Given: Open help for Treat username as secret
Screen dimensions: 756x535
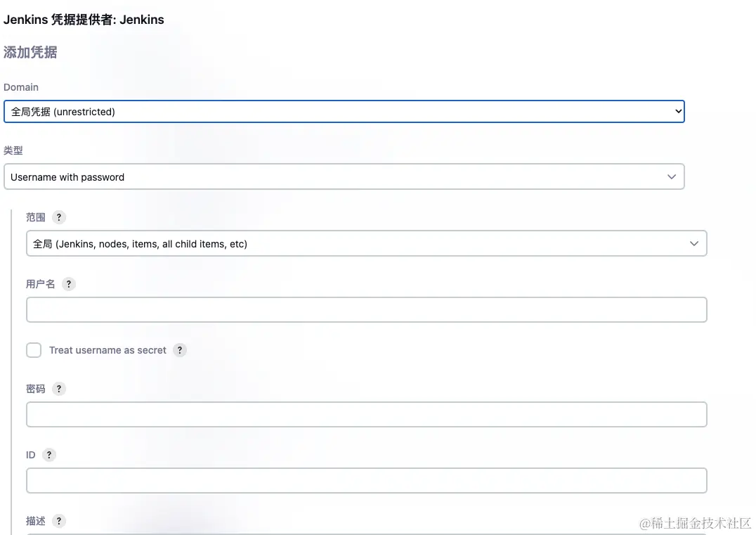Looking at the screenshot, I should click(180, 350).
